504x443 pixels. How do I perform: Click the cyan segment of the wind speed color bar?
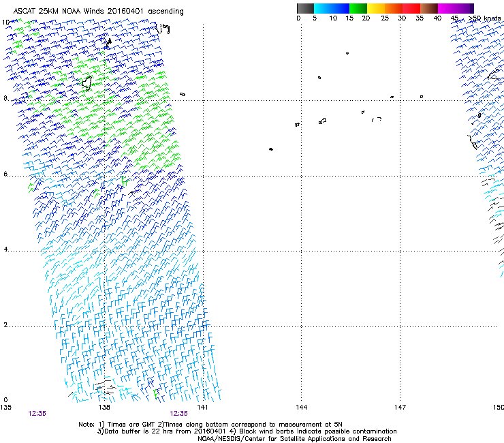pyautogui.click(x=323, y=8)
